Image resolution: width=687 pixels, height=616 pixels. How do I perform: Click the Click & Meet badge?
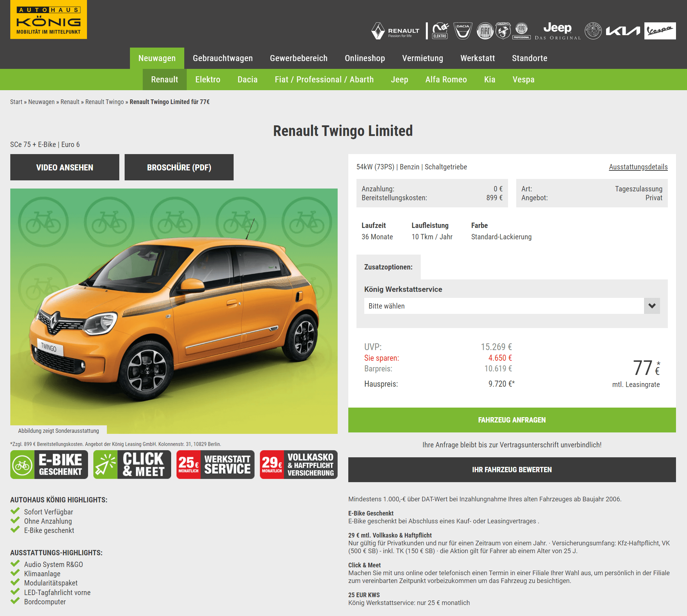click(132, 465)
